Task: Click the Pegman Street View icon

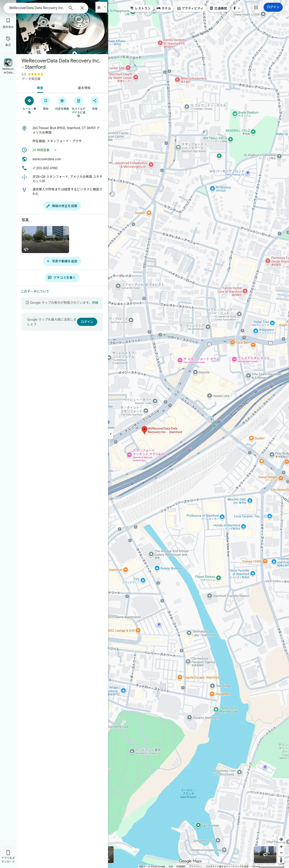Action: pos(281,860)
